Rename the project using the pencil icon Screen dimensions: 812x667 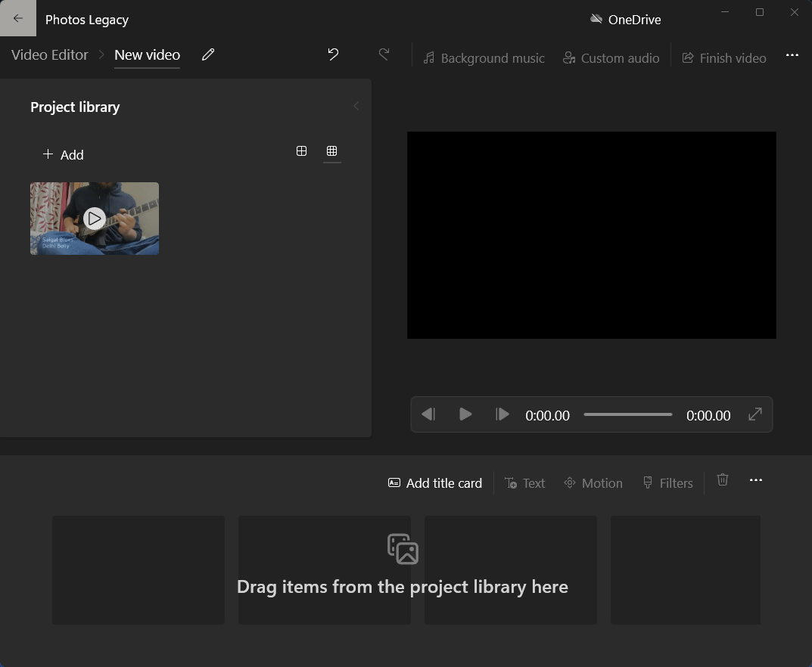coord(208,54)
